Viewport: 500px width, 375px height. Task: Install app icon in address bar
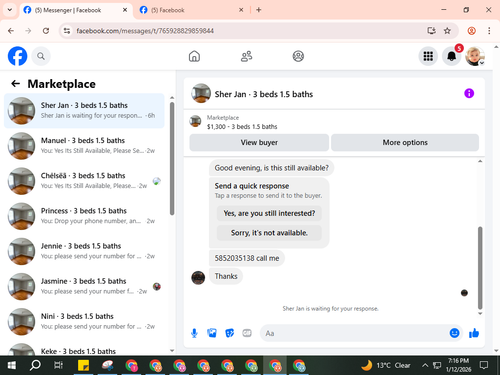431,31
